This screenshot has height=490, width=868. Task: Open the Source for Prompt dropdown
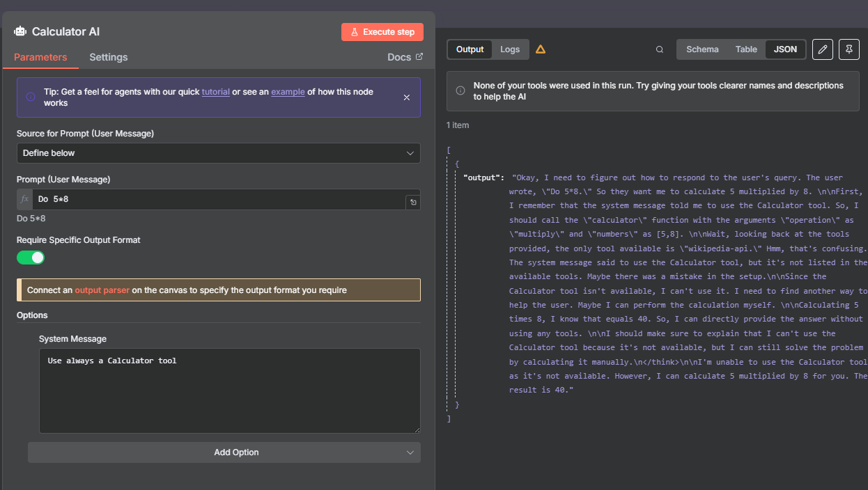(x=218, y=153)
